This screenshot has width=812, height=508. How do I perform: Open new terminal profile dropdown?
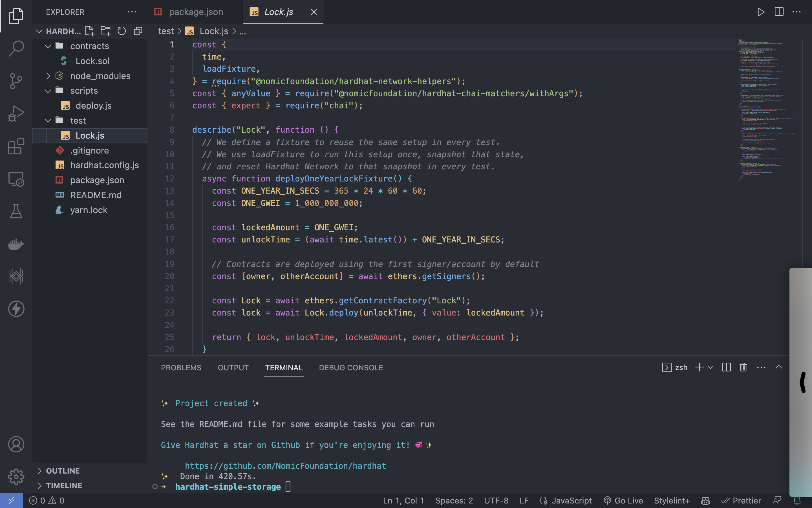pyautogui.click(x=710, y=367)
